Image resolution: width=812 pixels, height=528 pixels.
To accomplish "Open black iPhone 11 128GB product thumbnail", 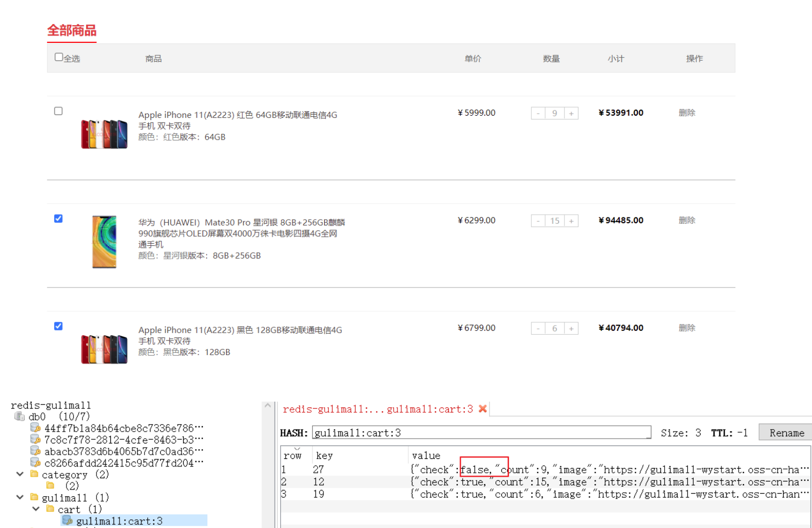I will click(104, 349).
